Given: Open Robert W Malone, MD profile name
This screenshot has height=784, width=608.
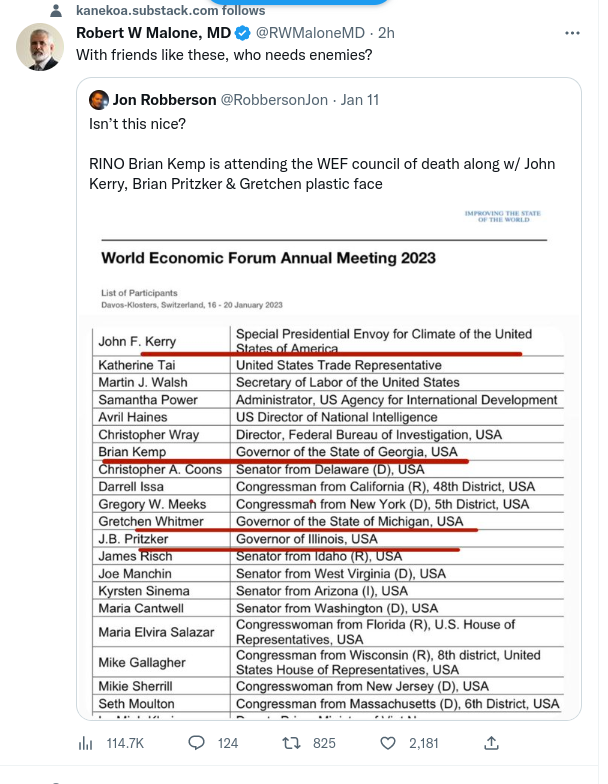Looking at the screenshot, I should [x=154, y=33].
